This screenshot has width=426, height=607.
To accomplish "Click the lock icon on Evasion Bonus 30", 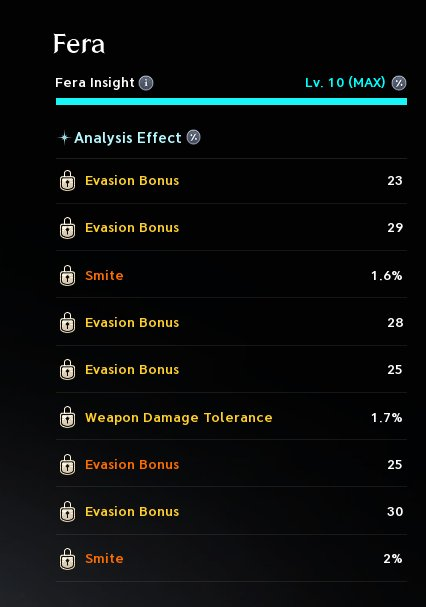I will tap(67, 511).
